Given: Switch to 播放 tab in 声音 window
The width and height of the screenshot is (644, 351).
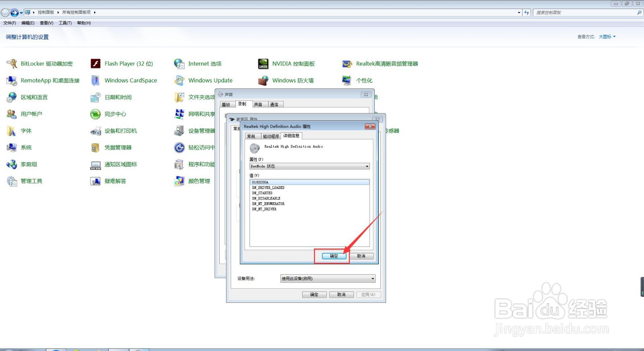Looking at the screenshot, I should 227,105.
